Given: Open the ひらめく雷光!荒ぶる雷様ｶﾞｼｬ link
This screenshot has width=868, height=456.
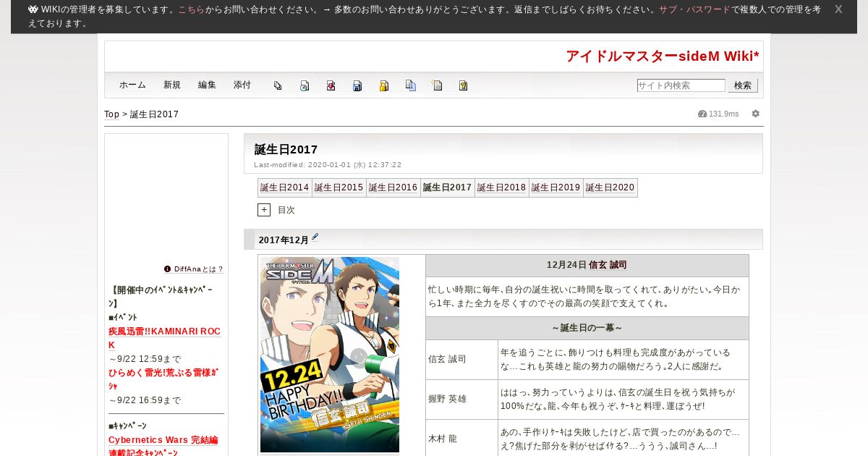Looking at the screenshot, I should coord(163,379).
